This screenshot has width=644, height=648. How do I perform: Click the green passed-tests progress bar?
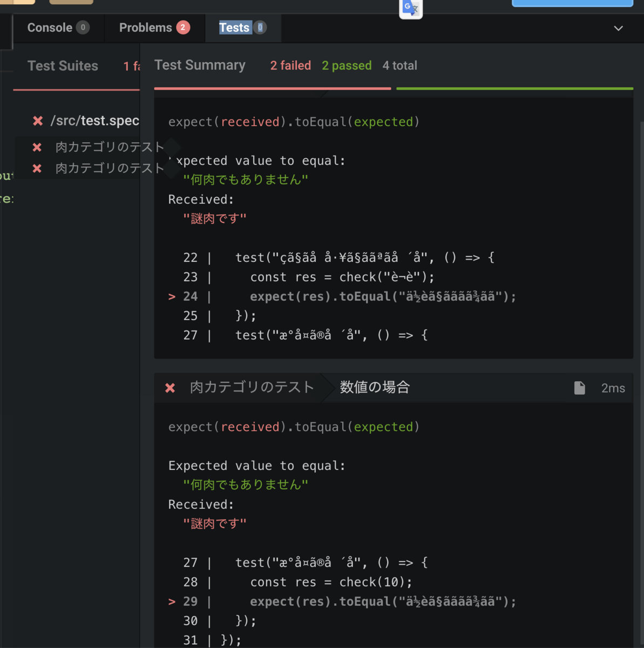[514, 88]
